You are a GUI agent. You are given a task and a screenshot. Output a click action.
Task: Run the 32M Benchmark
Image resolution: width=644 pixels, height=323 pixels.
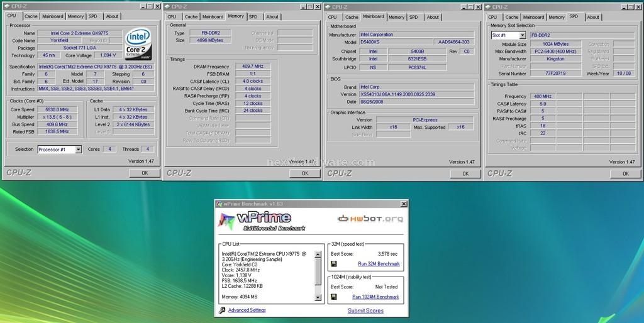tap(379, 264)
